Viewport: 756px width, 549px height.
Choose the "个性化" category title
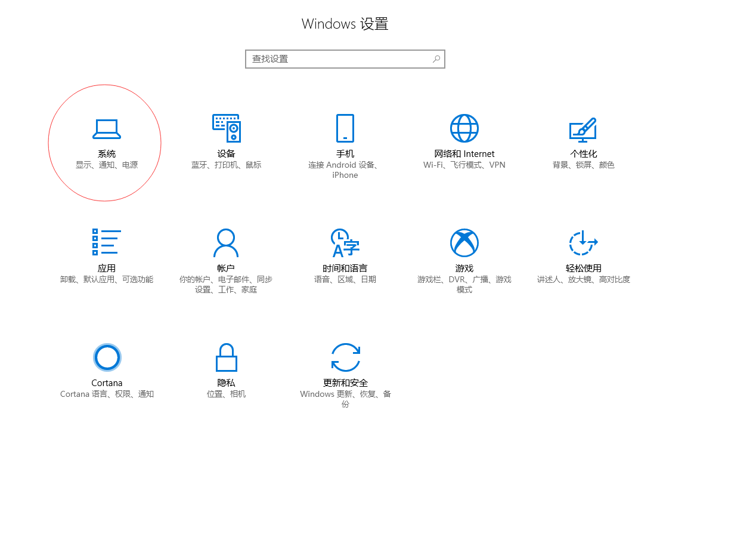pyautogui.click(x=584, y=154)
